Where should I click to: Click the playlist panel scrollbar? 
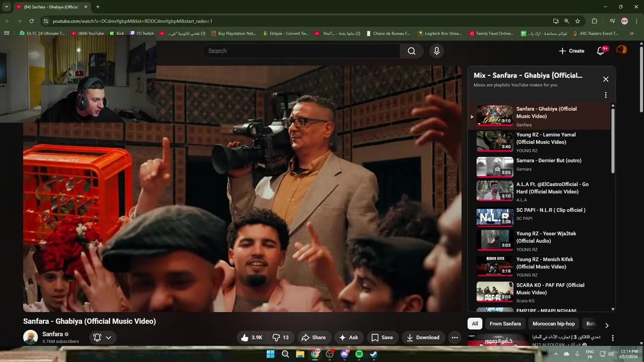613,141
